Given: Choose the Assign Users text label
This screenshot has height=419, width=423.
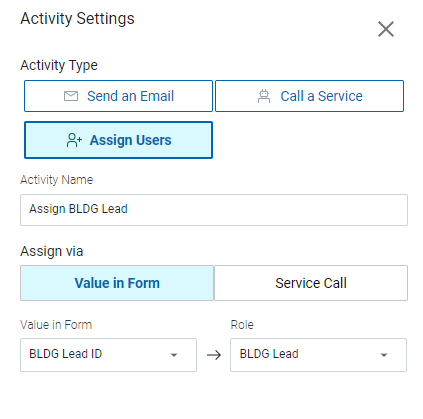Looking at the screenshot, I should click(x=130, y=140).
